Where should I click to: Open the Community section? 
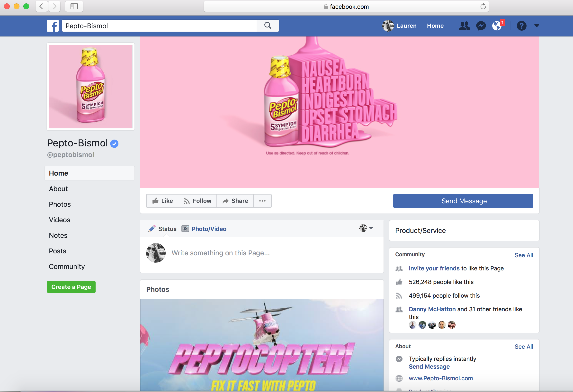(x=67, y=266)
